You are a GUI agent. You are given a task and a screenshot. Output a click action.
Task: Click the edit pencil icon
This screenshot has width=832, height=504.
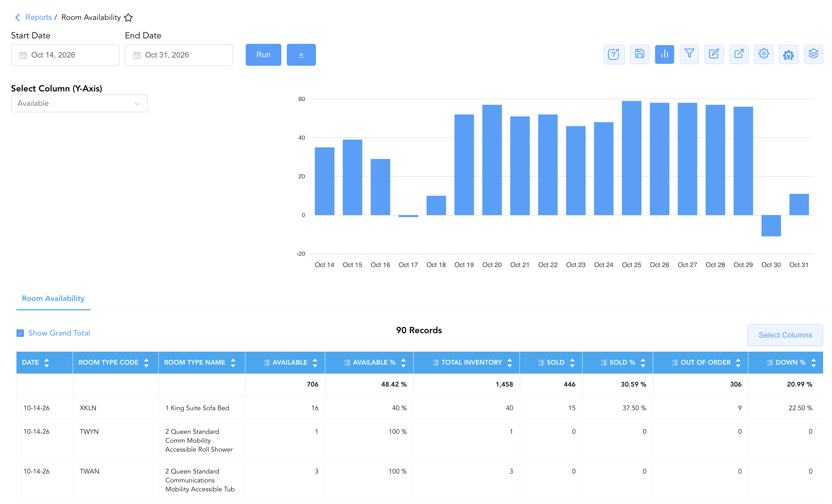click(714, 54)
